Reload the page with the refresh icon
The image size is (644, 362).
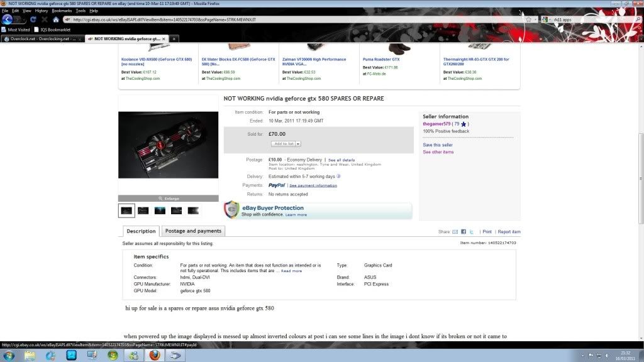[33, 19]
